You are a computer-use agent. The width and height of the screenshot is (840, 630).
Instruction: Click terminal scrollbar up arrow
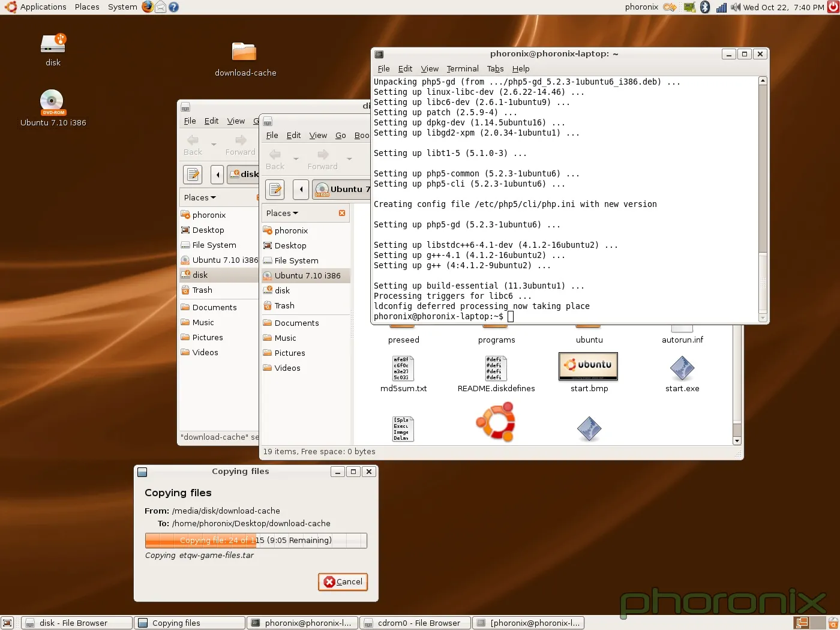pos(763,80)
